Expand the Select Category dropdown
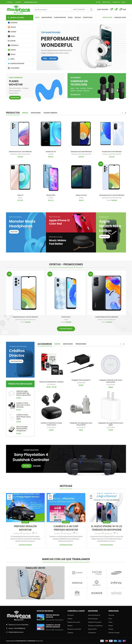Viewport: 132px width, 644px height. (80, 10)
